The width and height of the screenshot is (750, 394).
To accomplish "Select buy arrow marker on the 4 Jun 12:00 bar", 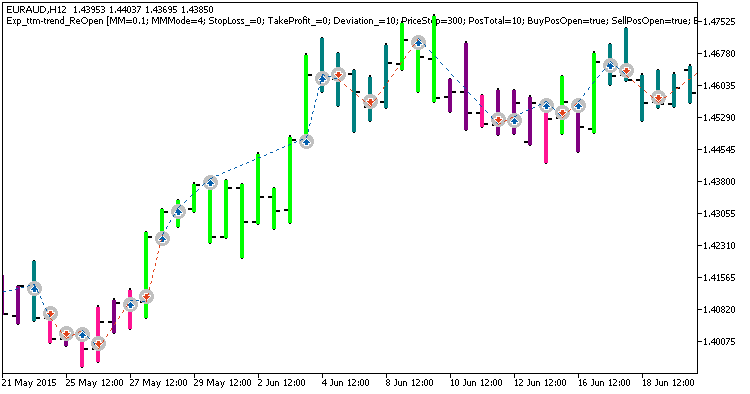I will [x=322, y=78].
